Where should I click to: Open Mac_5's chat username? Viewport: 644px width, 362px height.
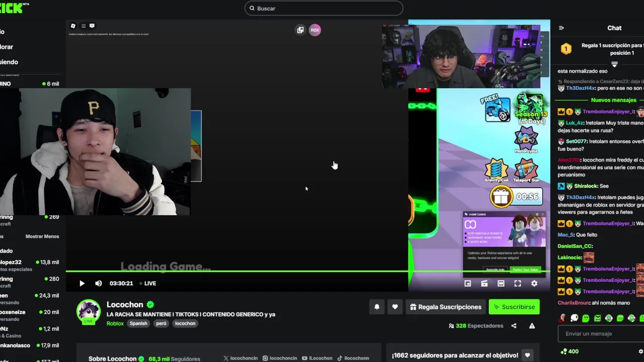click(x=566, y=235)
